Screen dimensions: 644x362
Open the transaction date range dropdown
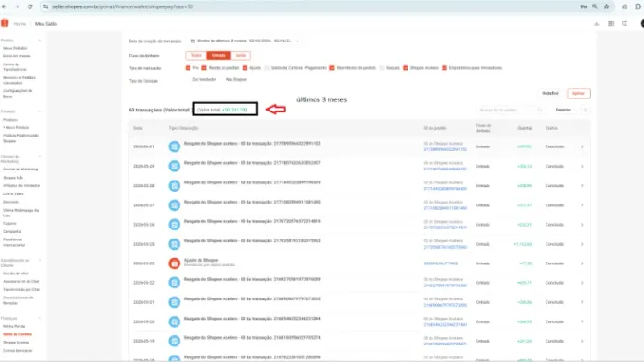coord(245,41)
